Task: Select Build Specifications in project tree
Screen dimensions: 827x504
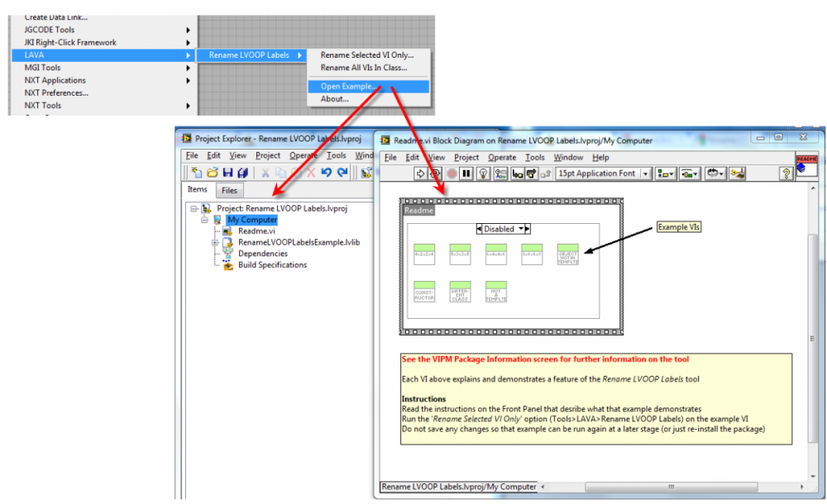Action: pos(272,264)
